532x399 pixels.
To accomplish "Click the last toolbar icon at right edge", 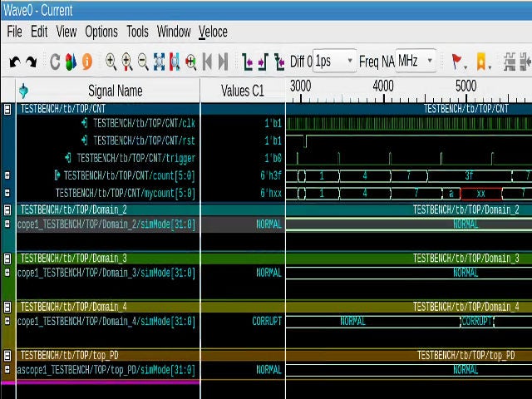I will pos(525,62).
